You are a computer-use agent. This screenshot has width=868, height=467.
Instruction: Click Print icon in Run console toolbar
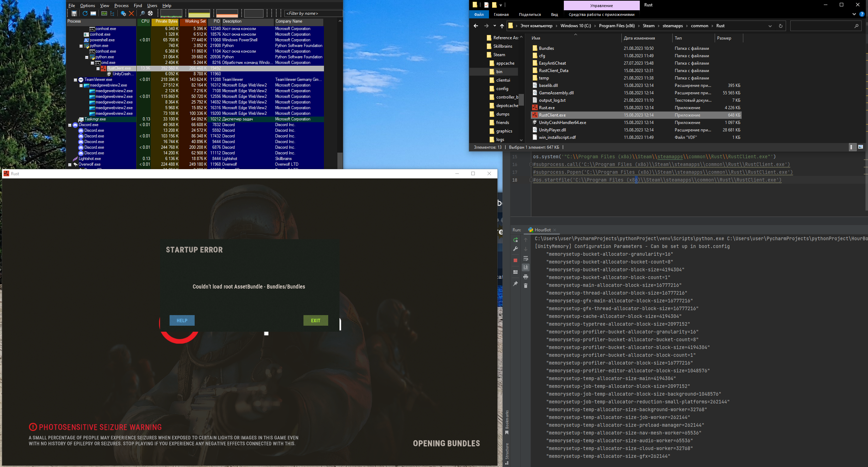click(526, 277)
